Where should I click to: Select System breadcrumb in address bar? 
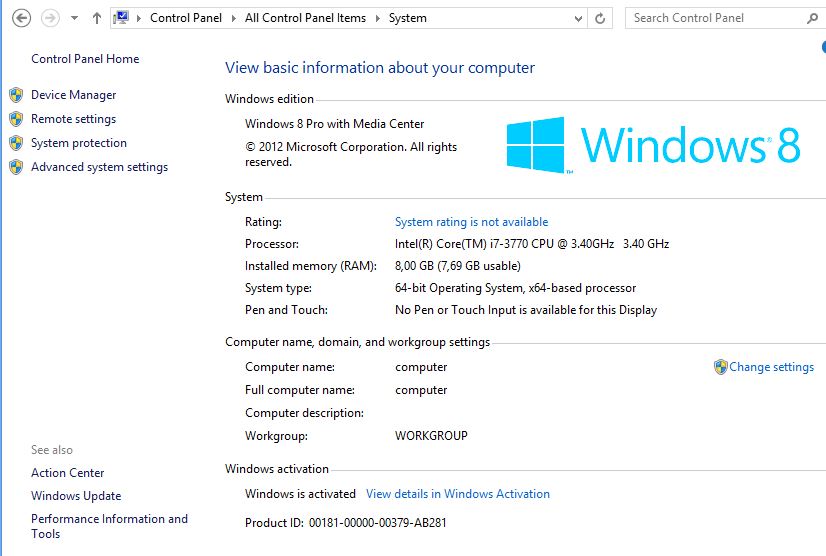tap(408, 18)
